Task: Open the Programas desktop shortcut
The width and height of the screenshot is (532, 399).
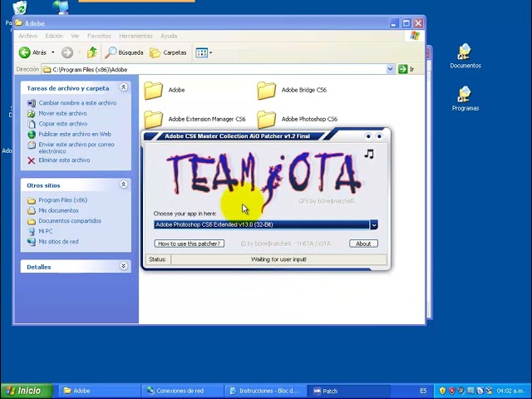Action: tap(465, 99)
